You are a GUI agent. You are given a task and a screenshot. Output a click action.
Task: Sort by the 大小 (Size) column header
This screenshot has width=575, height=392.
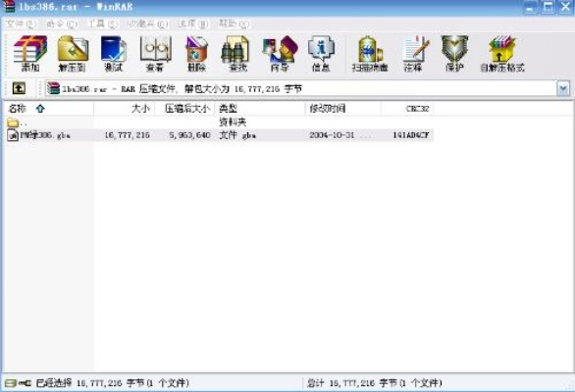[125, 109]
